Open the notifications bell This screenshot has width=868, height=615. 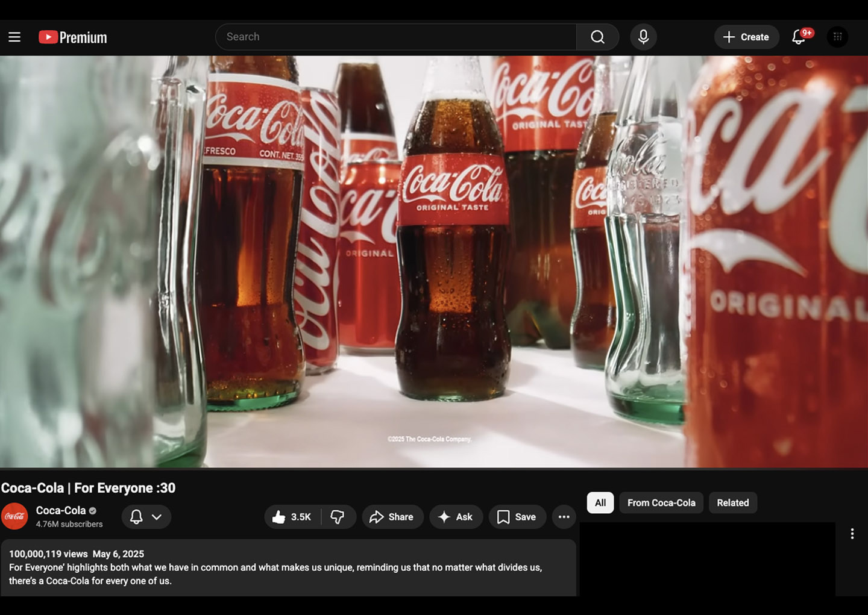[x=799, y=37]
